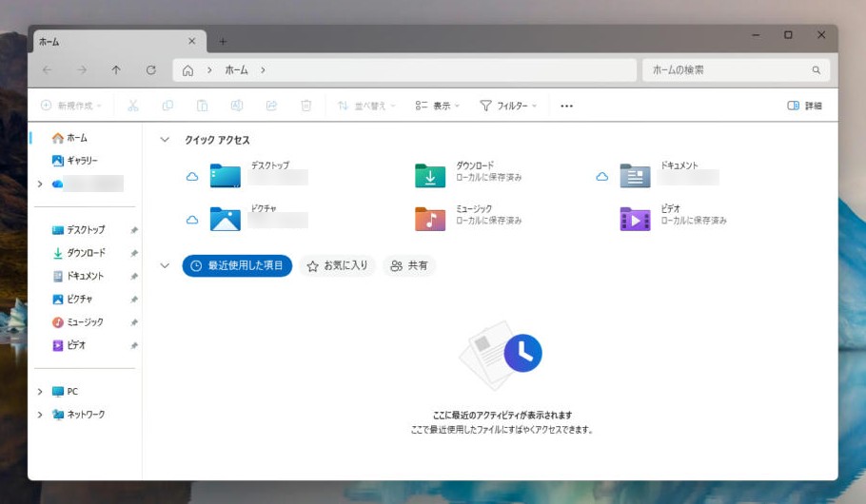Viewport: 866px width, 504px height.
Task: Click the search magnifier icon
Action: pyautogui.click(x=817, y=70)
